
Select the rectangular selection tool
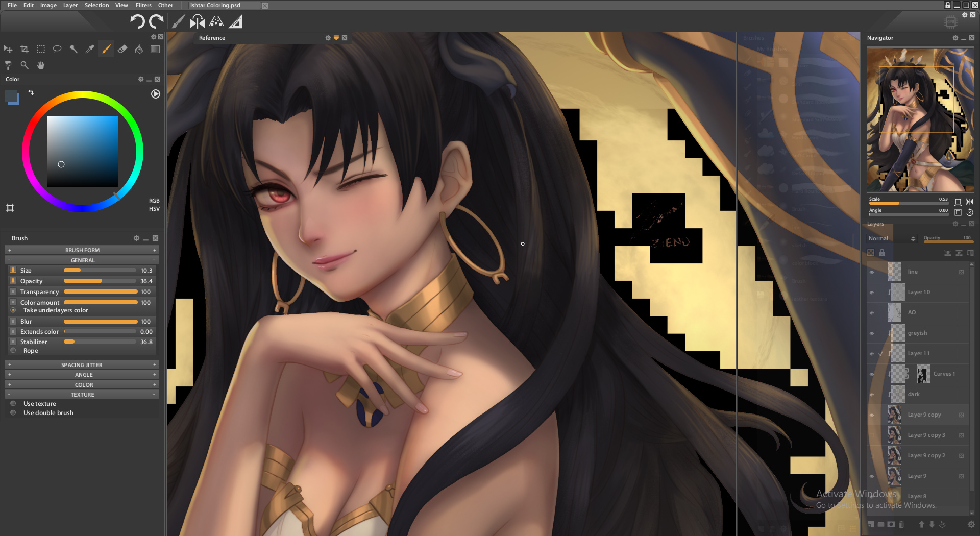point(41,49)
